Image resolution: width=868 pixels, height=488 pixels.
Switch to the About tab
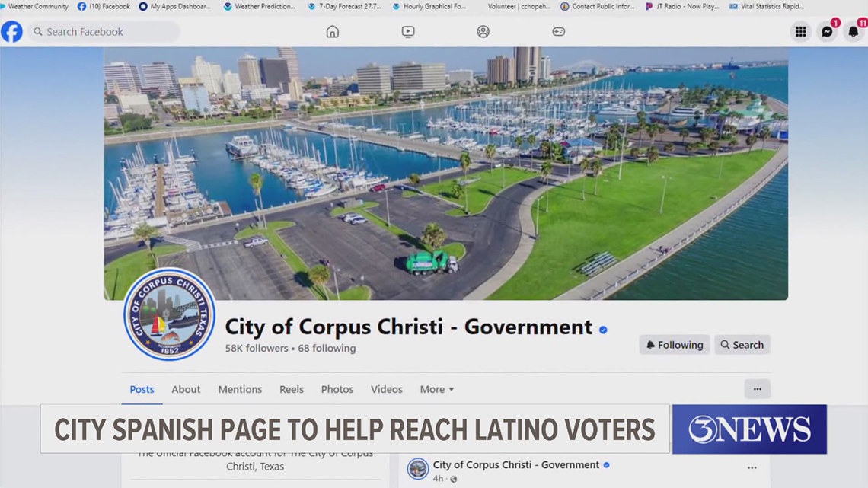click(186, 389)
